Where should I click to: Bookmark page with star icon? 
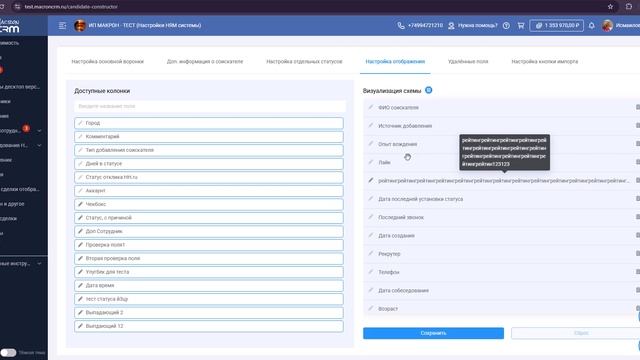coord(610,7)
